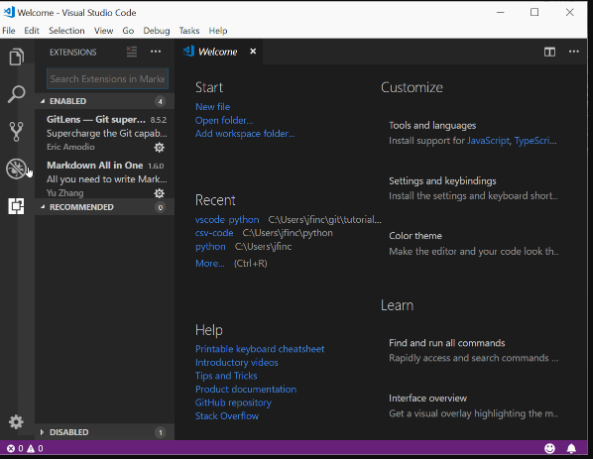Open Introductory videos link

(237, 362)
